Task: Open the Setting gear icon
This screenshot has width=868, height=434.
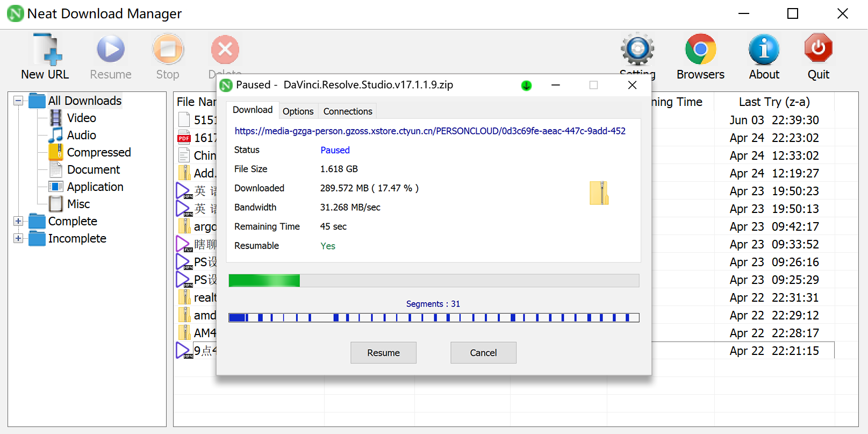Action: pos(637,49)
